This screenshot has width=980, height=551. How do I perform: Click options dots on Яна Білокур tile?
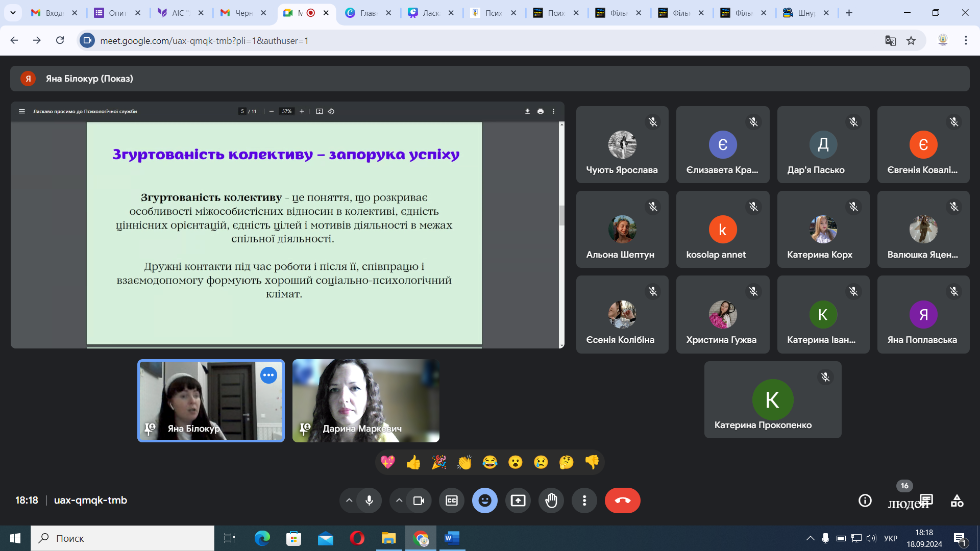pos(268,375)
